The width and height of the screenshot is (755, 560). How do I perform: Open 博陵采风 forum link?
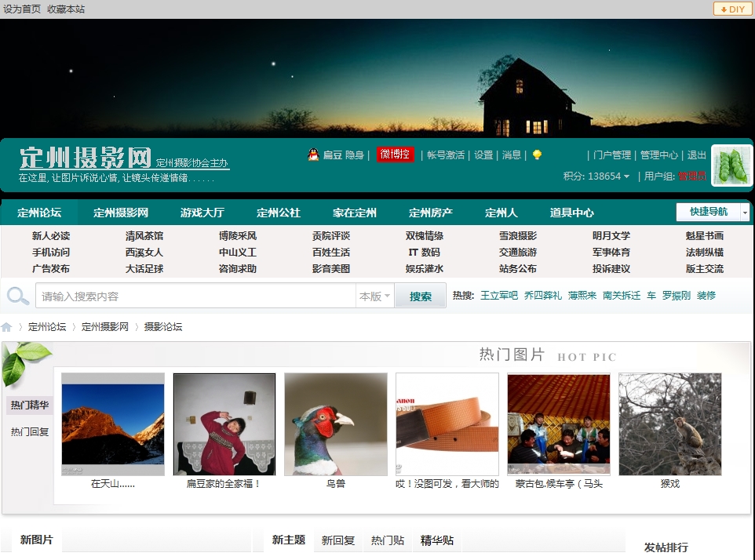(238, 236)
